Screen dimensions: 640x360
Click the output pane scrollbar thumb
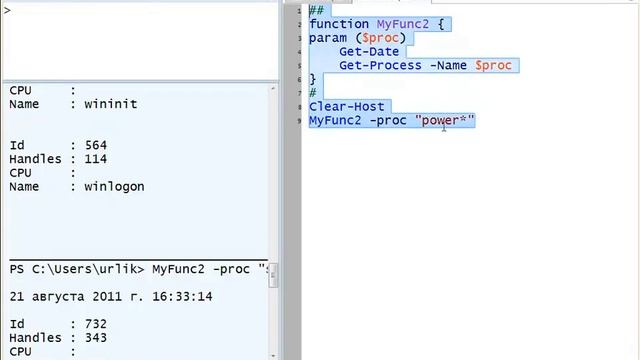tap(273, 276)
